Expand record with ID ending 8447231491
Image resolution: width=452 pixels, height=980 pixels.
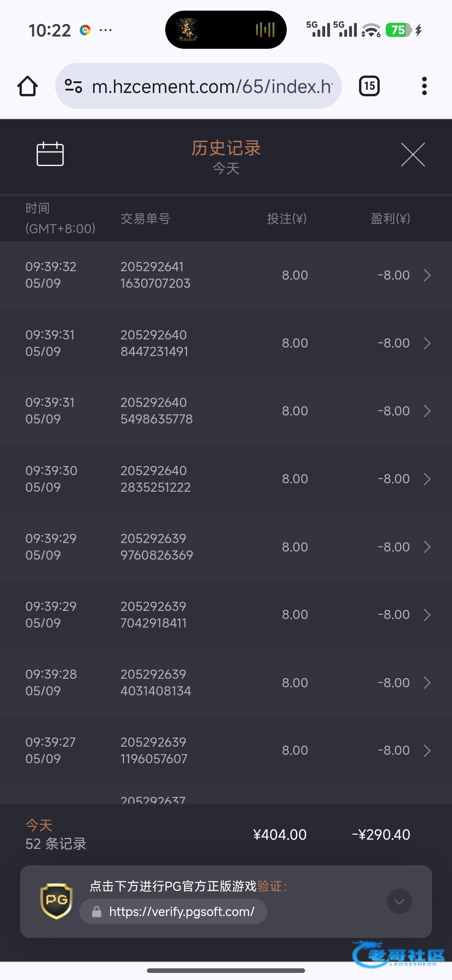226,343
